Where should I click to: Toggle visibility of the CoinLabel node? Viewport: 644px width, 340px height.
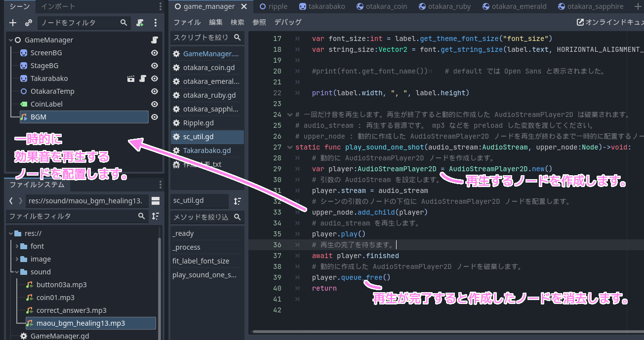154,104
